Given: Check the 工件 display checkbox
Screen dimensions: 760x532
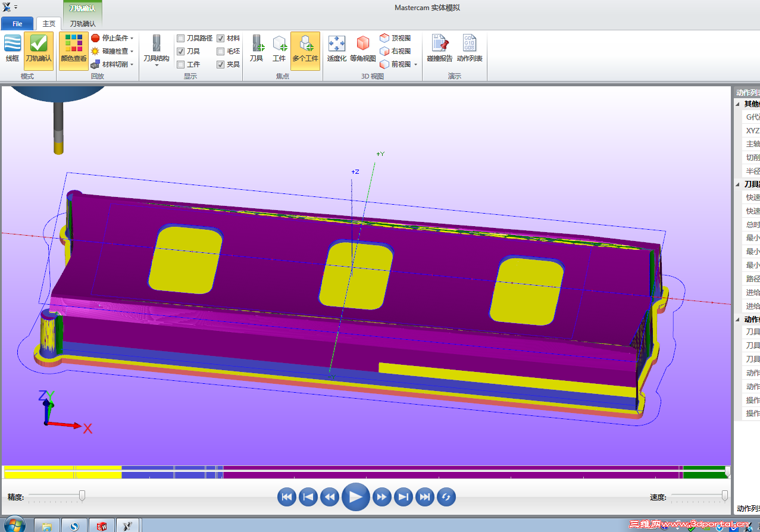Looking at the screenshot, I should [x=181, y=64].
